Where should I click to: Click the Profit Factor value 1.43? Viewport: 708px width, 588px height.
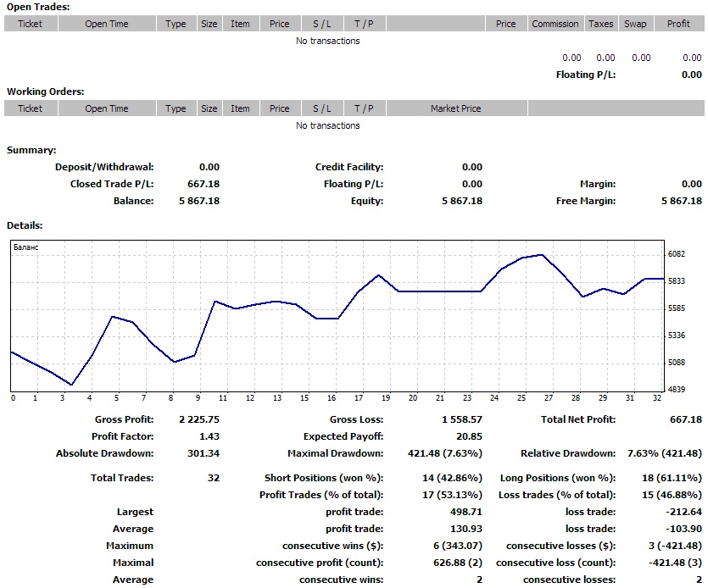pos(209,436)
